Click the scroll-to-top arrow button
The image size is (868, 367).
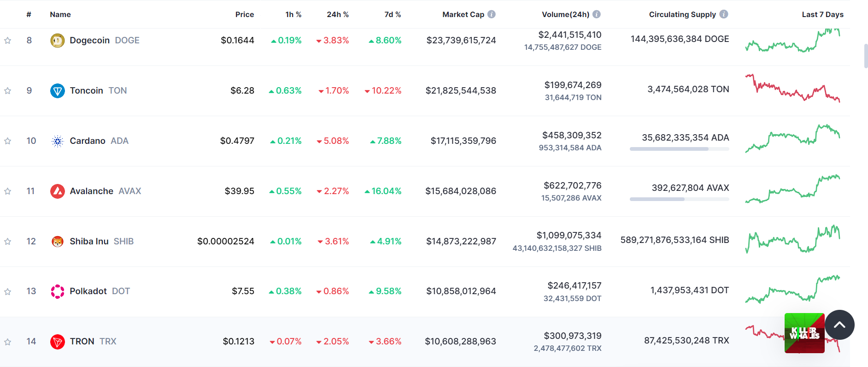pyautogui.click(x=839, y=325)
